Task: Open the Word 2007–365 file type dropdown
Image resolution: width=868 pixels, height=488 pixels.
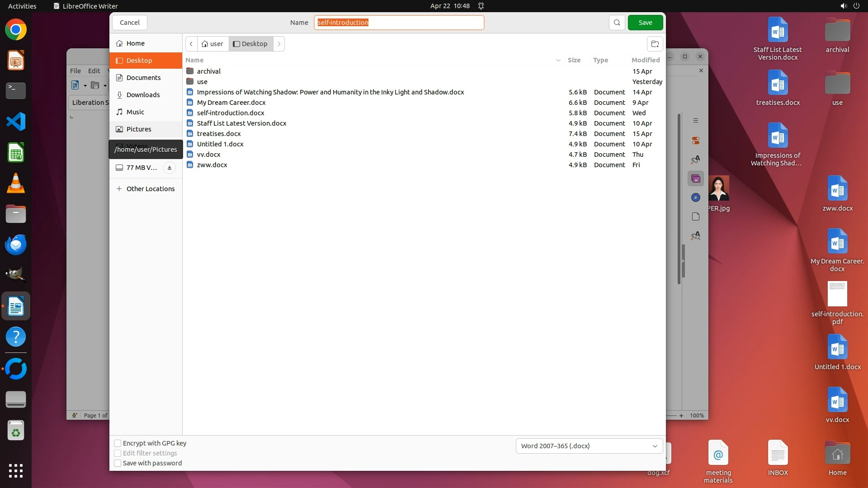Action: [x=589, y=446]
